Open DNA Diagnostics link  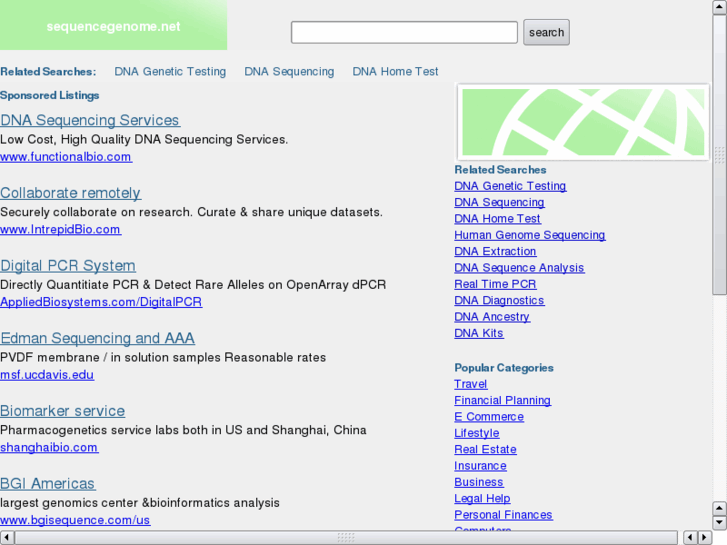pos(499,301)
